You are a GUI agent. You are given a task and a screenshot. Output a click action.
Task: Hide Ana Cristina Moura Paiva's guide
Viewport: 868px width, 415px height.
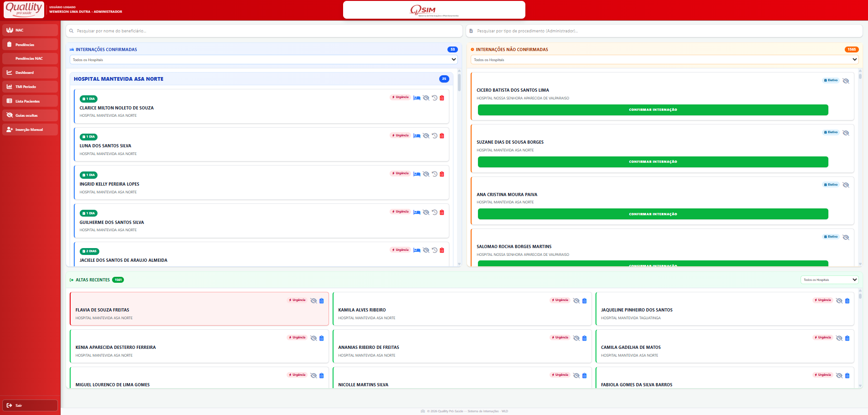pyautogui.click(x=846, y=185)
